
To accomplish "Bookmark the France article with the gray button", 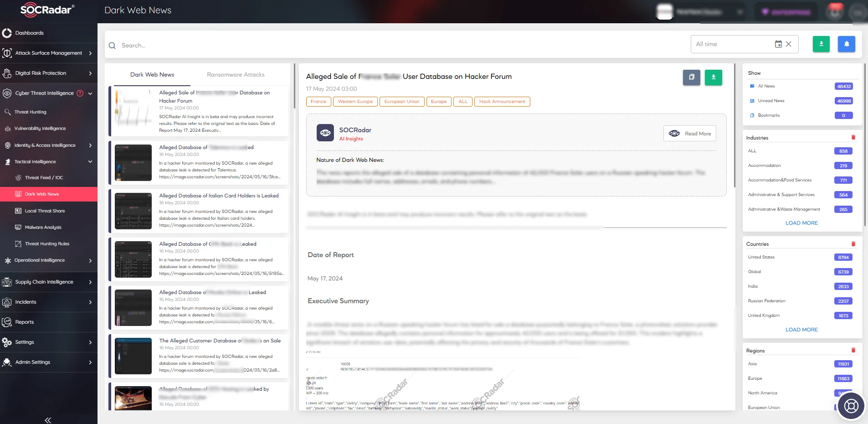I will pyautogui.click(x=692, y=78).
